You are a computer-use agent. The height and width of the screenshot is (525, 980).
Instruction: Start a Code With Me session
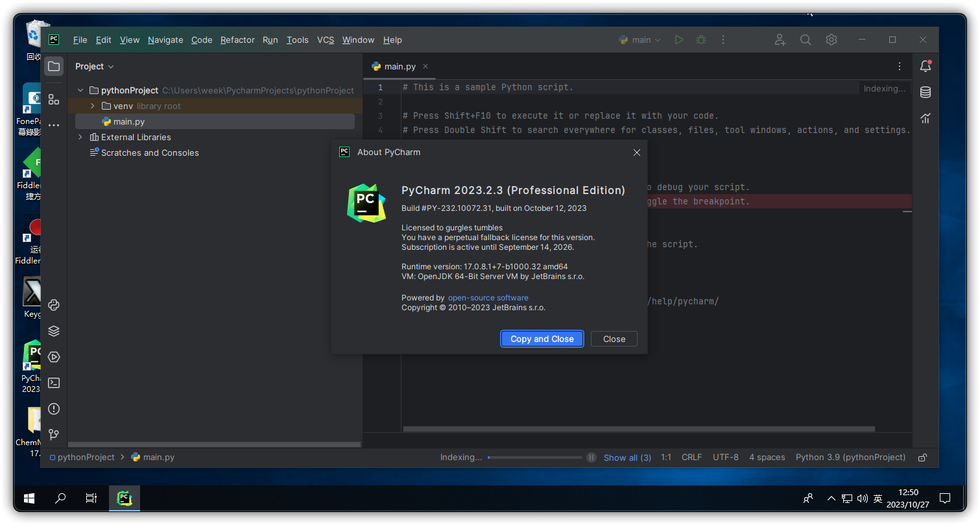tap(780, 40)
